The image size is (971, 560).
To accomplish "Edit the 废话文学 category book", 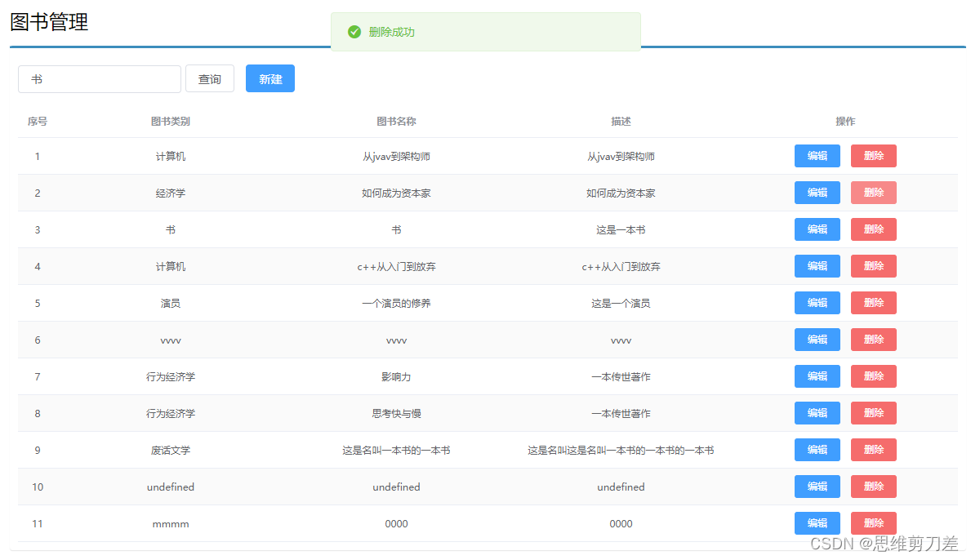I will pyautogui.click(x=817, y=450).
